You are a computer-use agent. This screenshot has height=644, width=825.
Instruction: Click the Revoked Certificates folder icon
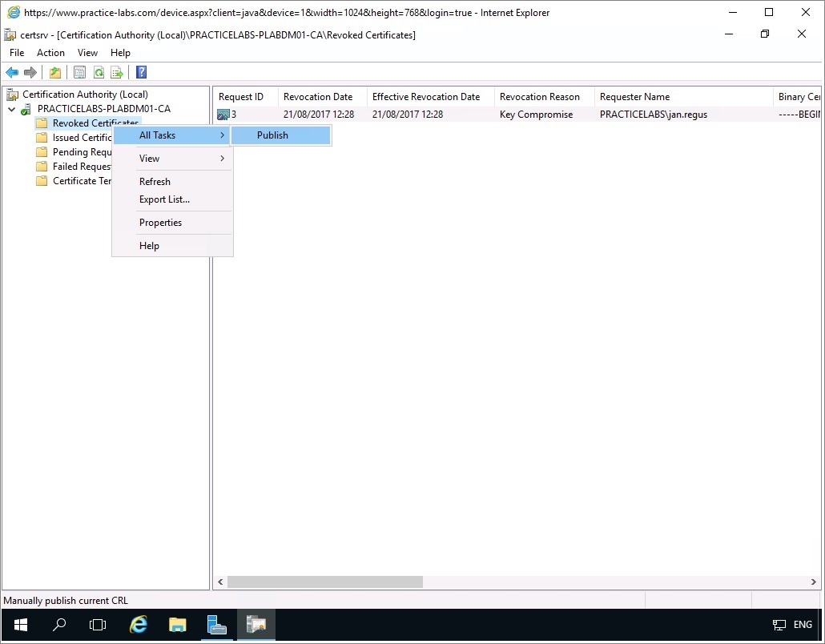[42, 123]
